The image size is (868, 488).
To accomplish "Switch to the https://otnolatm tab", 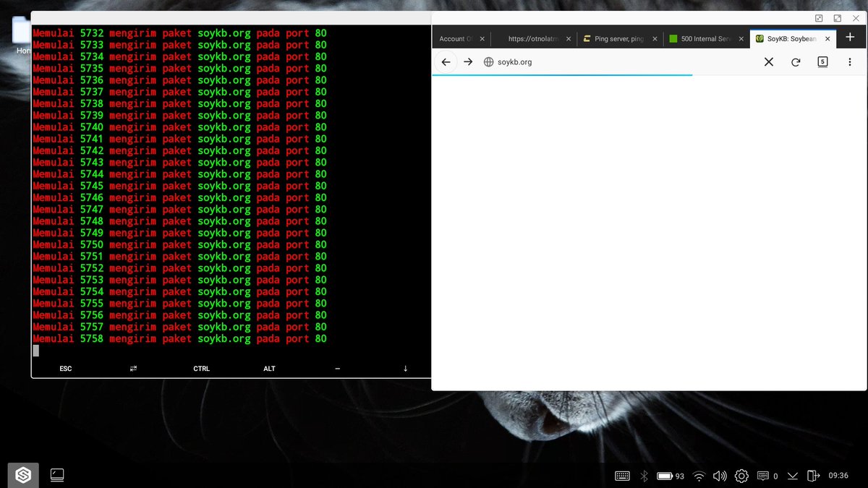I will 535,39.
